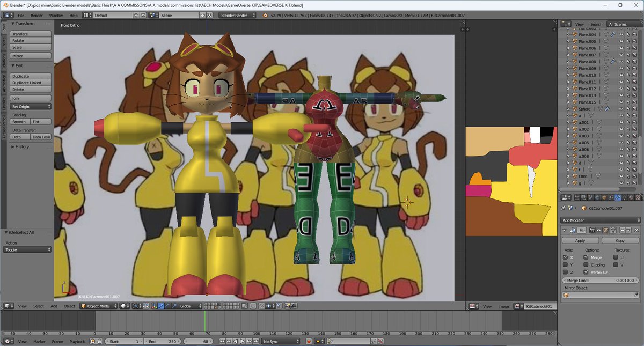
Task: Expand the Sphere item in outliner
Action: tap(568, 108)
